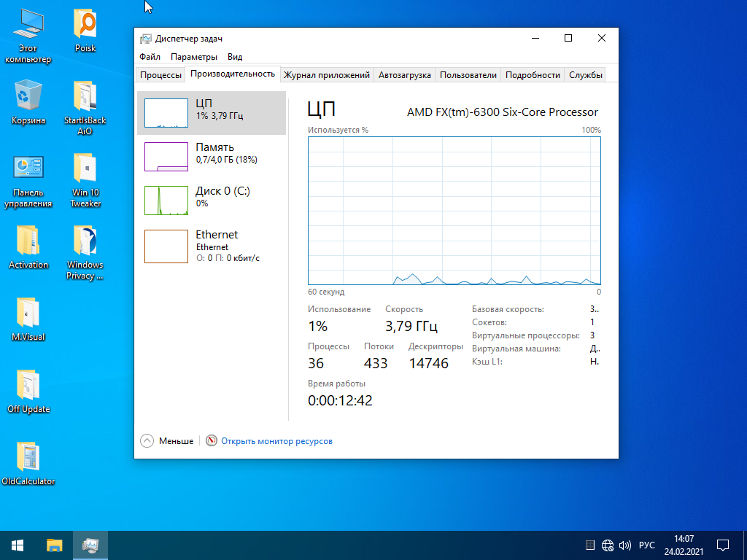Screen dimensions: 747x560
Task: Select the Корзина recycle bin desktop icon
Action: tap(28, 102)
